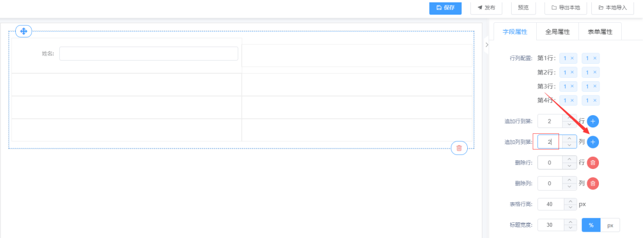Increase the 表格行高 value with up arrow
The image size is (644, 238).
click(x=569, y=201)
